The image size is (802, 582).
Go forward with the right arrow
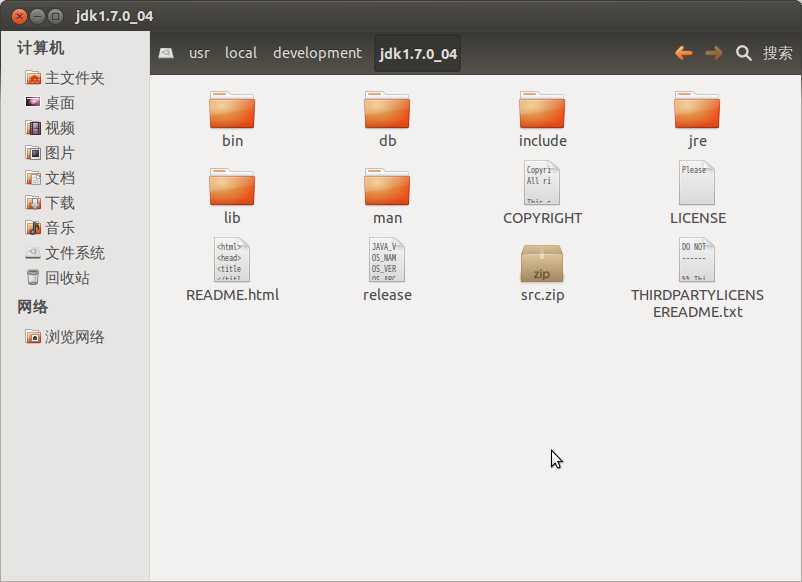click(x=714, y=53)
